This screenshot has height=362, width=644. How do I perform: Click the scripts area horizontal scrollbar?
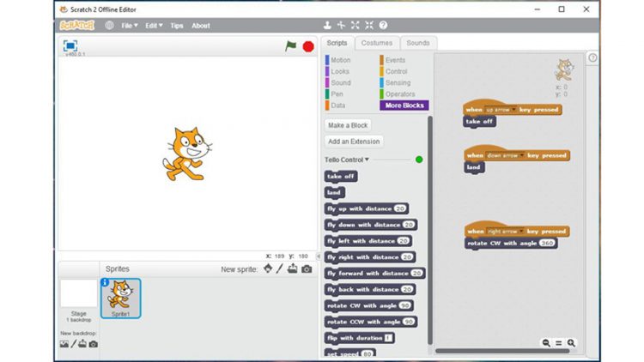(502, 351)
